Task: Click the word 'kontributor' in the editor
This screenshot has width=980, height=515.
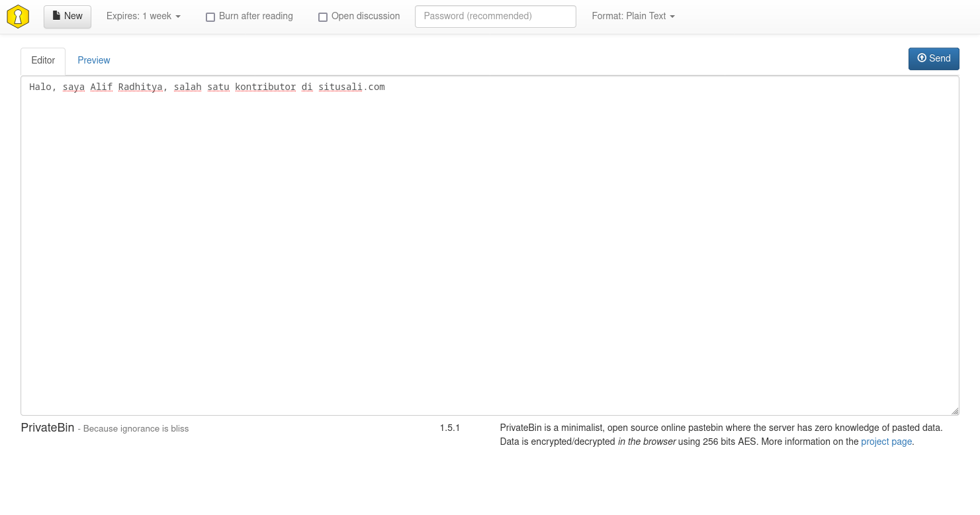Action: (x=265, y=87)
